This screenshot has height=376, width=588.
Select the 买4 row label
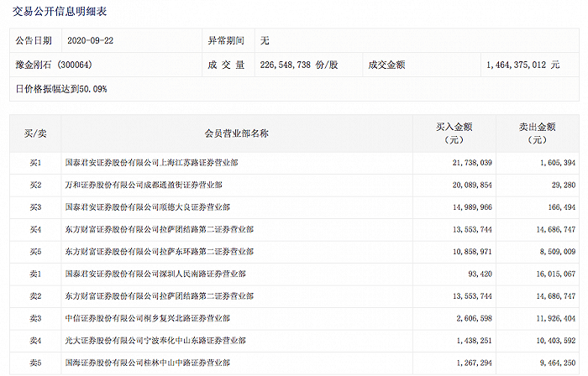coord(35,230)
